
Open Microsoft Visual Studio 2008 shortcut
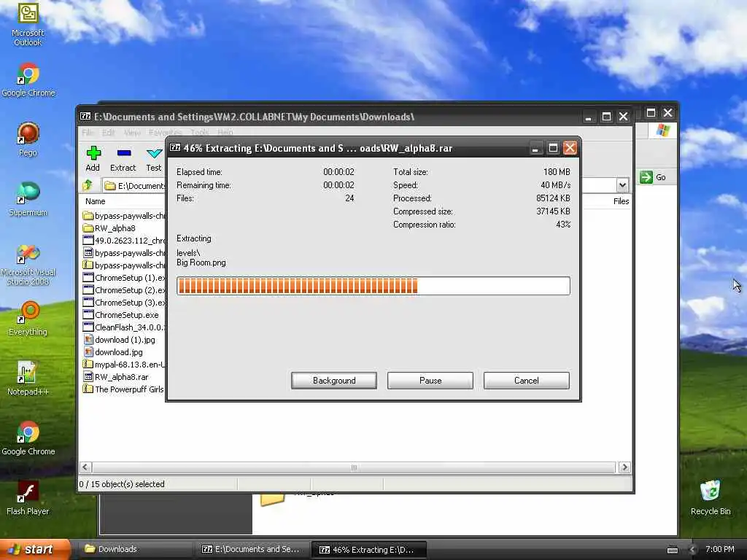(x=28, y=264)
